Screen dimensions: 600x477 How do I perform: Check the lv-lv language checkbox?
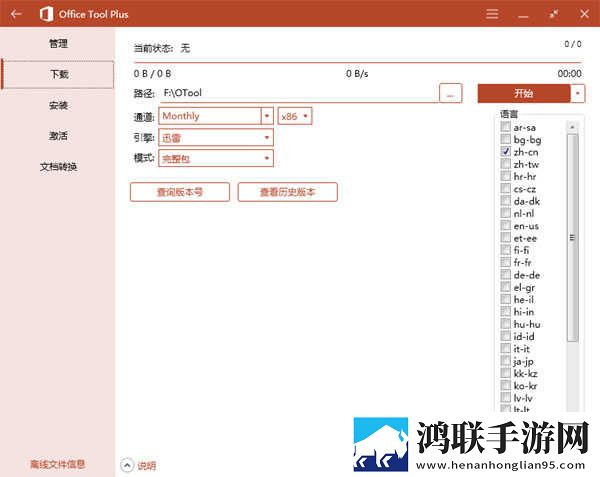505,397
